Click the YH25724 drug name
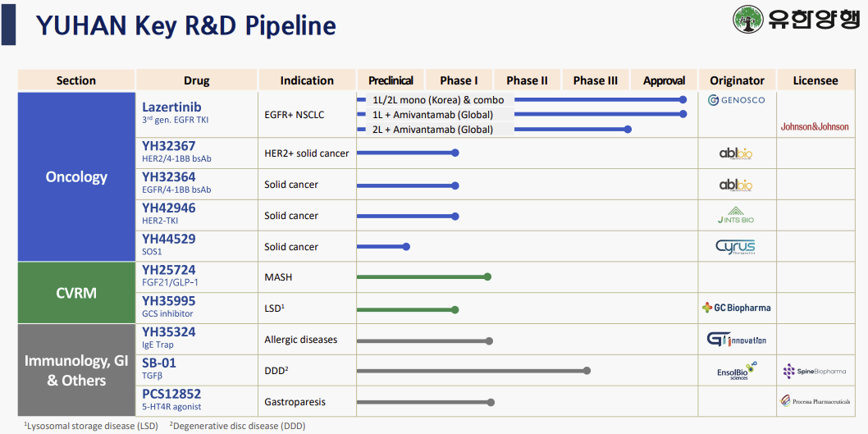 169,270
